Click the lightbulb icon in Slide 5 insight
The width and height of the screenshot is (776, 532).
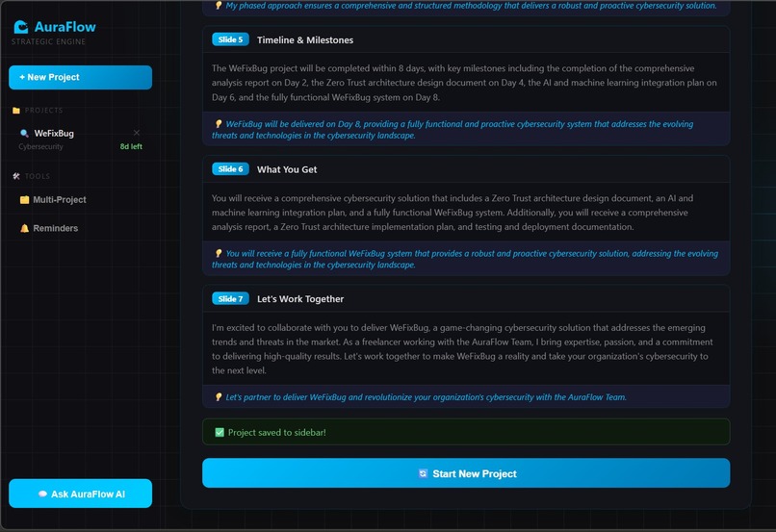point(219,123)
